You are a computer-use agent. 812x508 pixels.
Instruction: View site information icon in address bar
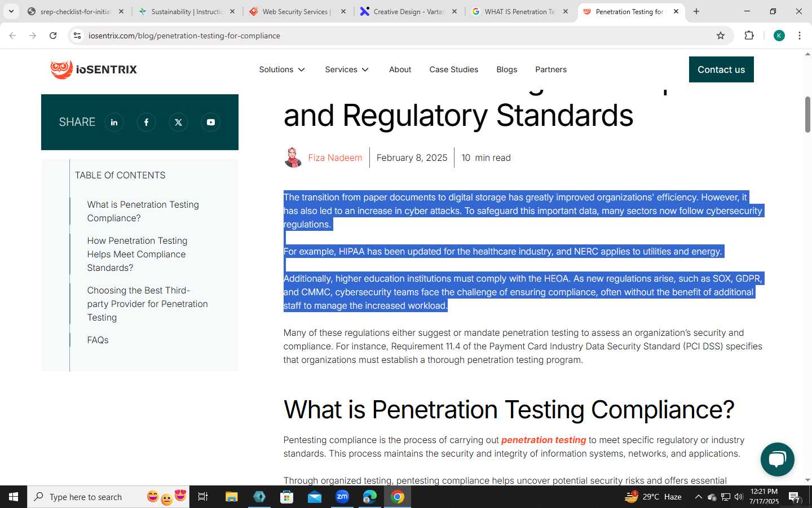click(x=77, y=36)
